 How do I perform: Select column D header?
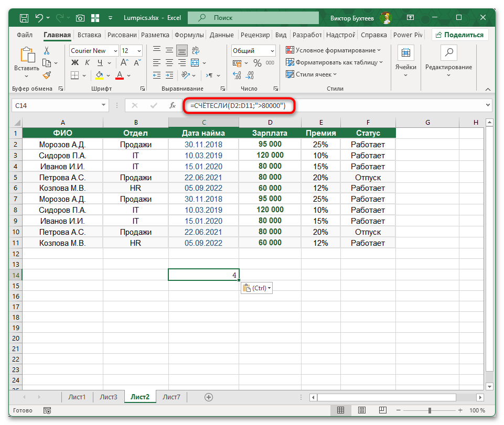tap(270, 123)
